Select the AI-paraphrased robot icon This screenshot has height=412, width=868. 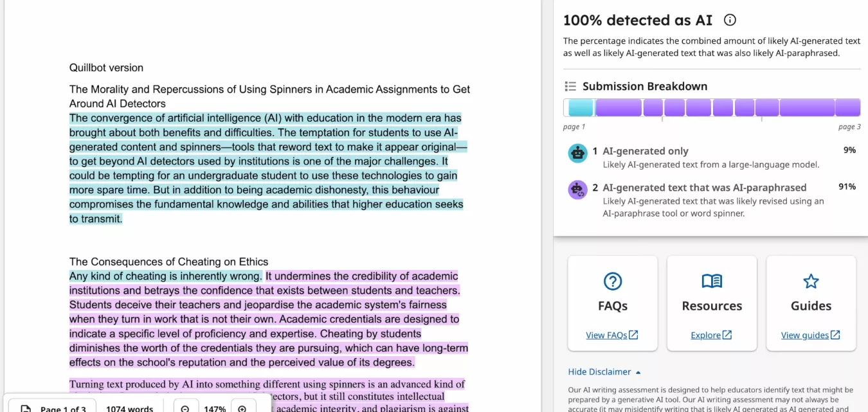click(x=577, y=190)
